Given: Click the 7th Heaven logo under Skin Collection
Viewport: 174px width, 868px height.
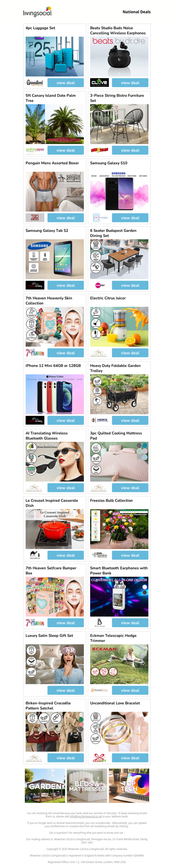Looking at the screenshot, I should pos(35,353).
